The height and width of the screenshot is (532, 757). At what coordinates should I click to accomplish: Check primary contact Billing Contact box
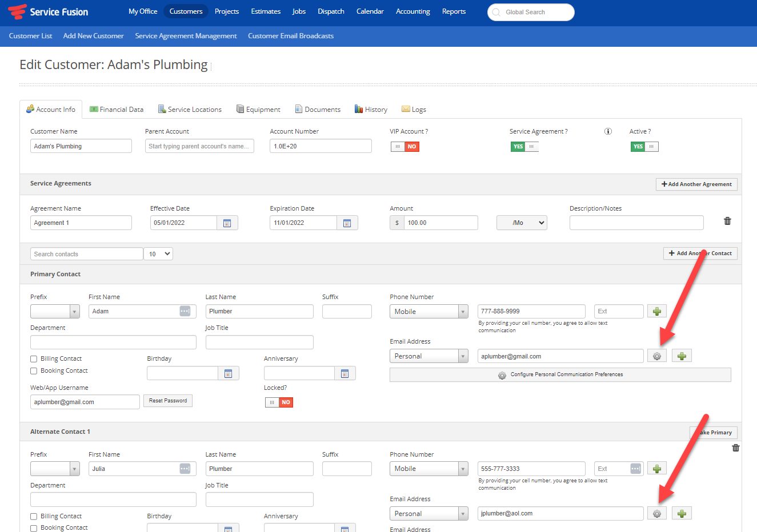click(34, 359)
